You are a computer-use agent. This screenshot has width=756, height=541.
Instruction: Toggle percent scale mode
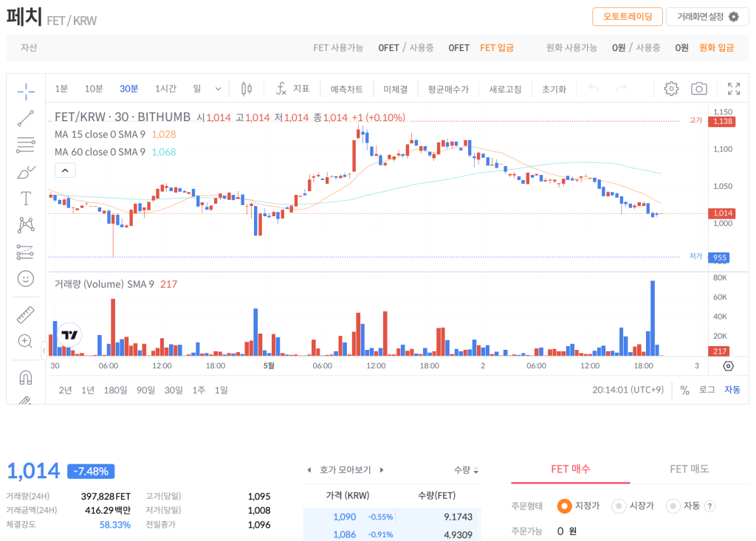click(x=684, y=390)
